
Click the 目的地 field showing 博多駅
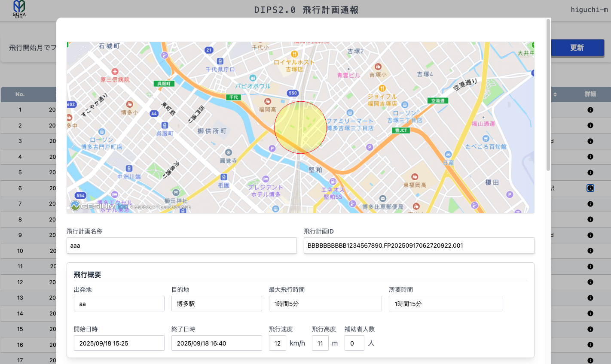point(217,303)
